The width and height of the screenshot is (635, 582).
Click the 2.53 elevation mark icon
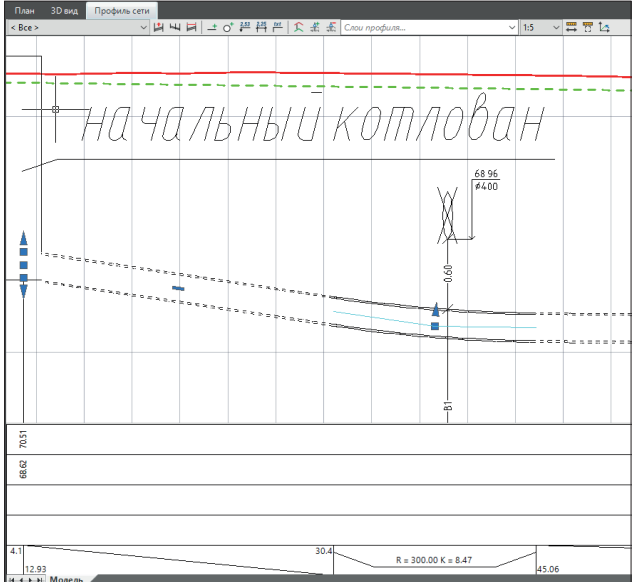coord(245,28)
